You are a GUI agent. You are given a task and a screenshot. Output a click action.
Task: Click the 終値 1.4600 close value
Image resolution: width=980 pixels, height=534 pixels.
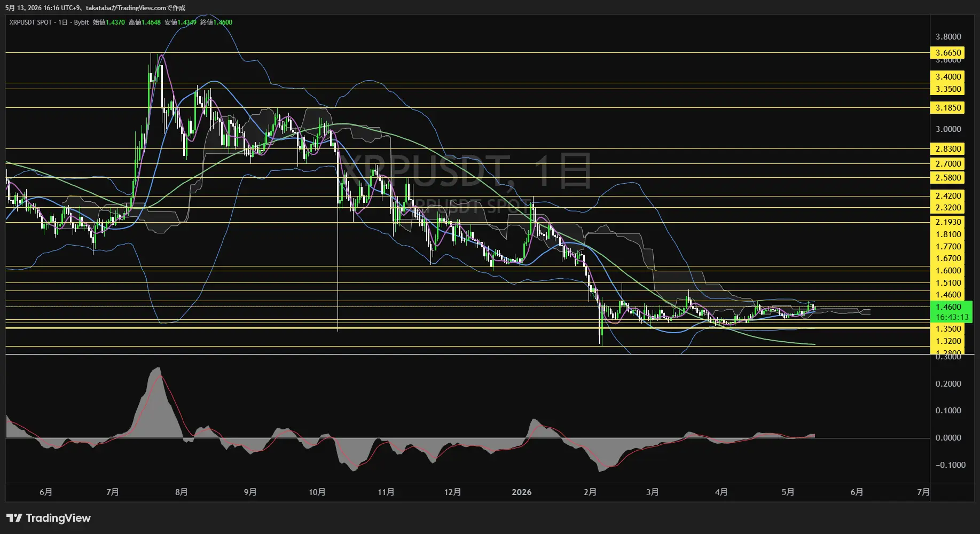click(216, 22)
